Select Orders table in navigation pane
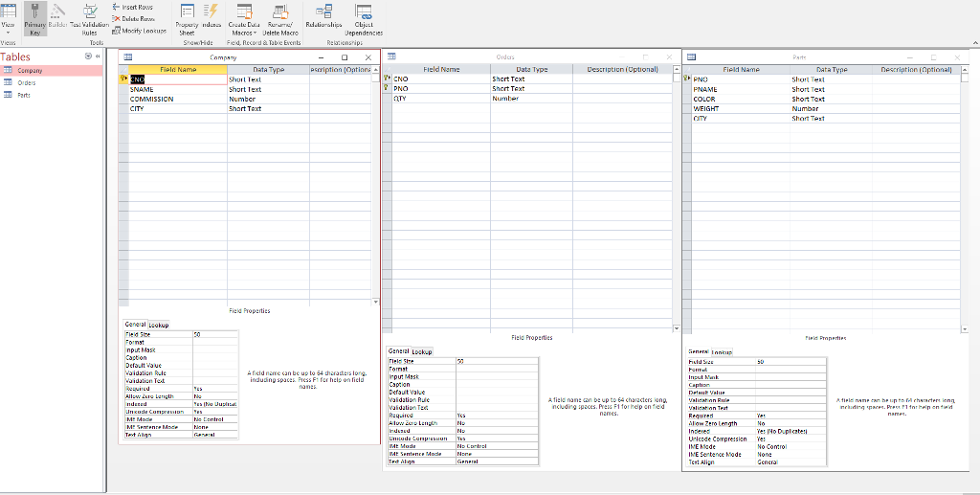Viewport: 980px width, 495px height. click(27, 83)
